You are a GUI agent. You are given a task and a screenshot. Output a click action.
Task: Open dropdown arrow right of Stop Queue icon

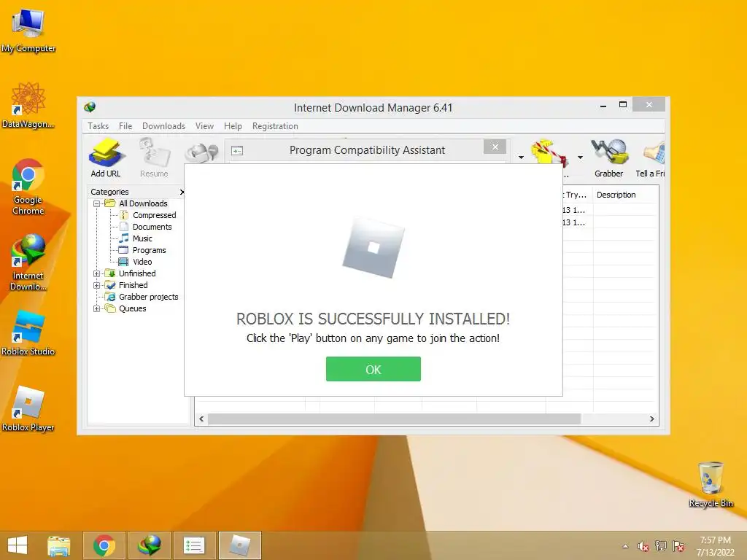580,157
